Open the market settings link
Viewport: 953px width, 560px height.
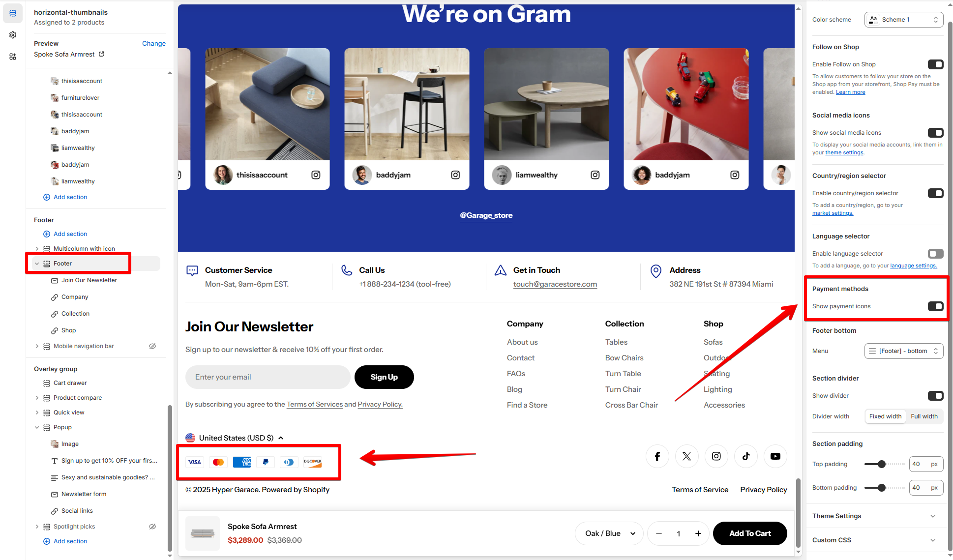click(833, 213)
